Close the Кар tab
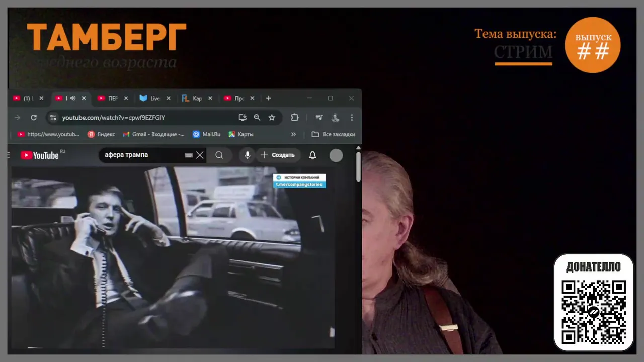Viewport: 644px width, 362px height. pos(210,98)
